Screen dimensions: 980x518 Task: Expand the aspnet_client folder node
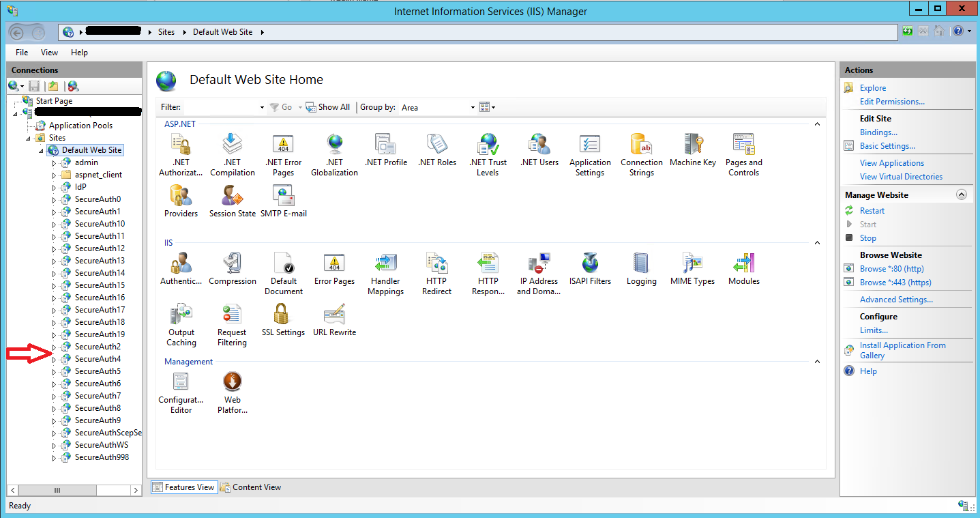(55, 175)
